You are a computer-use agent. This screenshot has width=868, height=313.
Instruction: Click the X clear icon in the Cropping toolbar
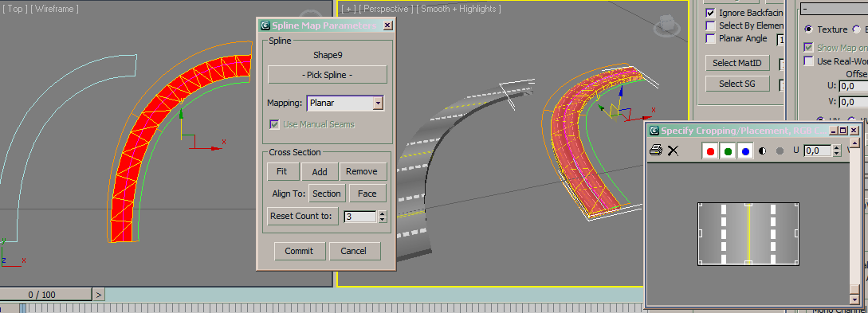click(673, 151)
